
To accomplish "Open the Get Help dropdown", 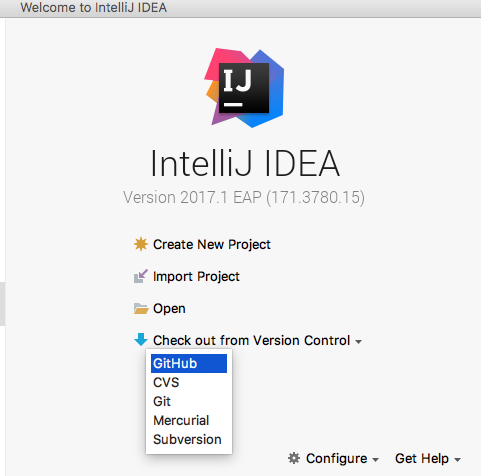I will click(x=422, y=459).
